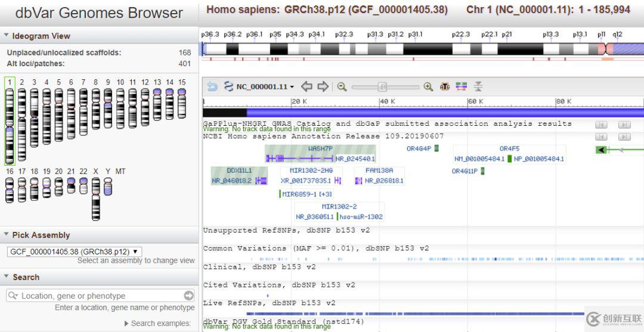This screenshot has height=332, width=644.
Task: Click the hsa-miR-1302 feature label
Action: [x=361, y=217]
